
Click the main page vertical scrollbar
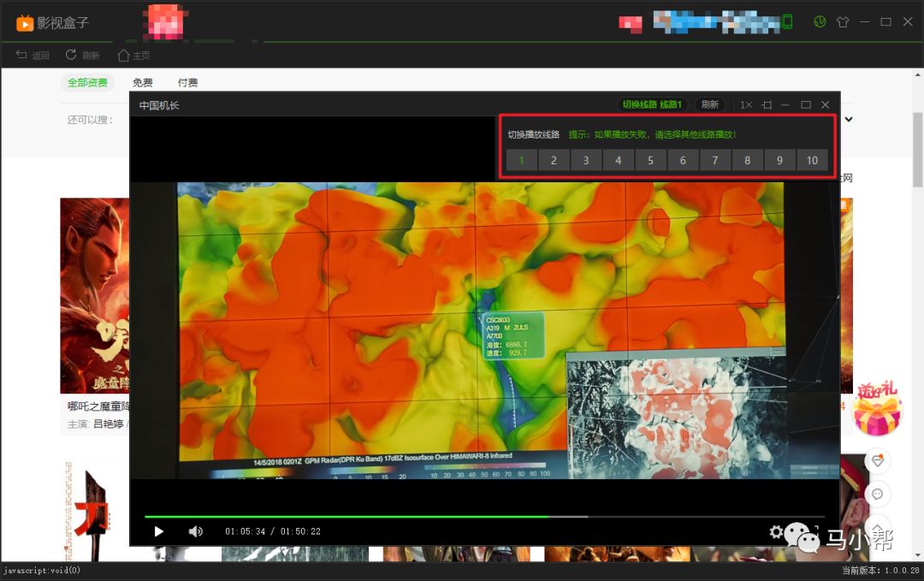click(917, 150)
